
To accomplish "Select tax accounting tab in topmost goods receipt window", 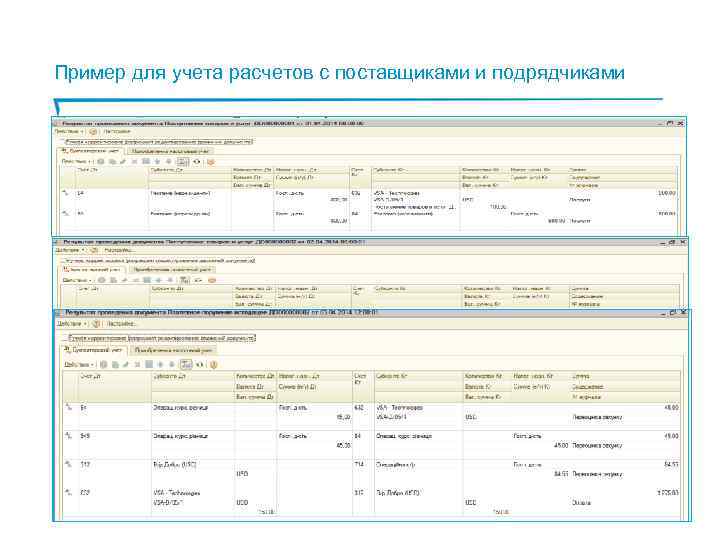I will pos(170,151).
